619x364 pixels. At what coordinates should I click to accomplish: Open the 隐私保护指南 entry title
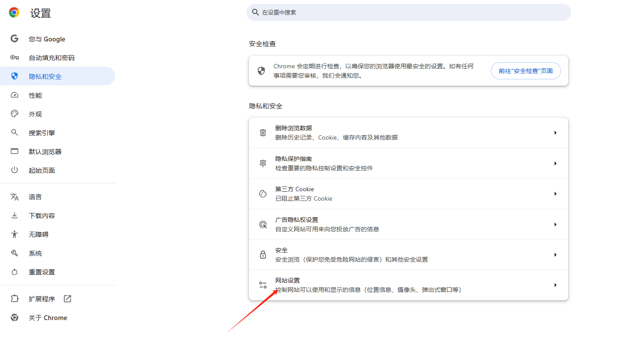tap(294, 159)
